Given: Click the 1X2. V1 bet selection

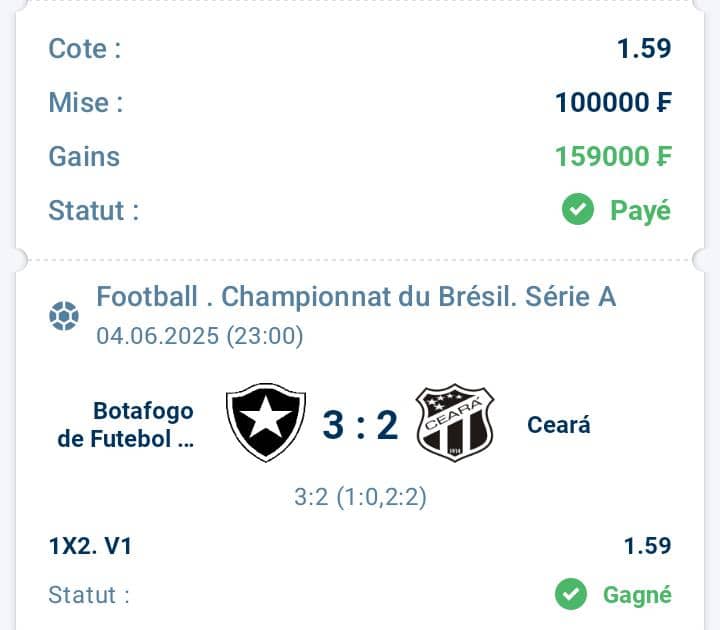Looking at the screenshot, I should 90,546.
